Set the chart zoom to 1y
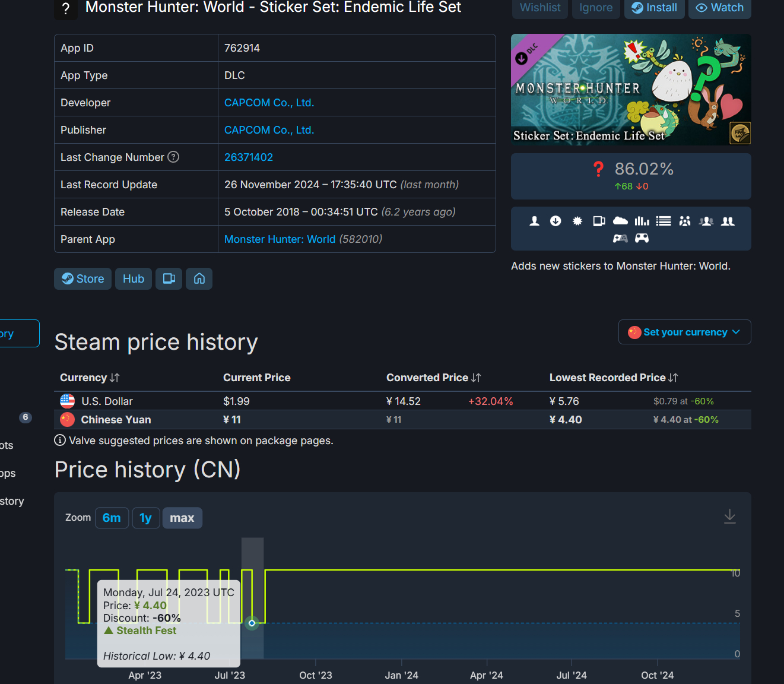Viewport: 784px width, 684px height. point(145,518)
